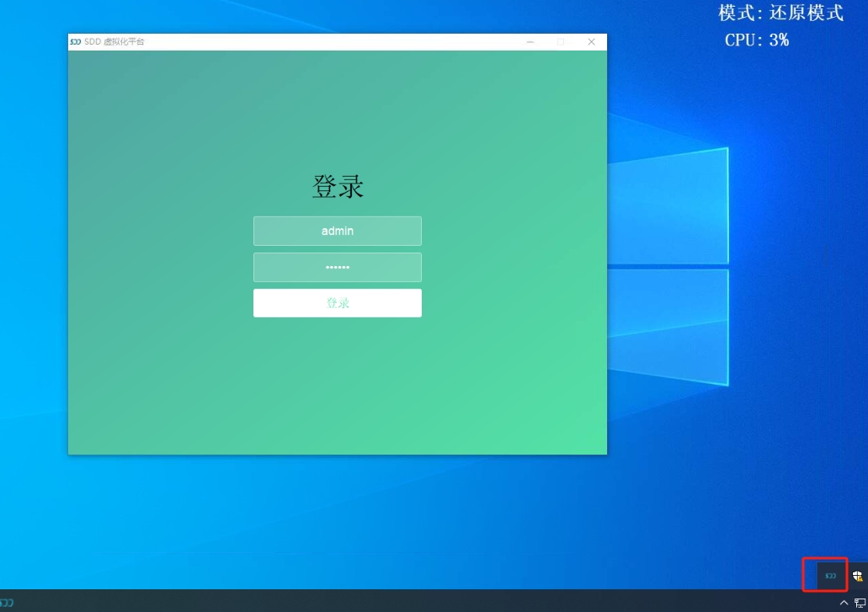This screenshot has width=868, height=612.
Task: Click the large 登录 heading text
Action: tap(338, 187)
